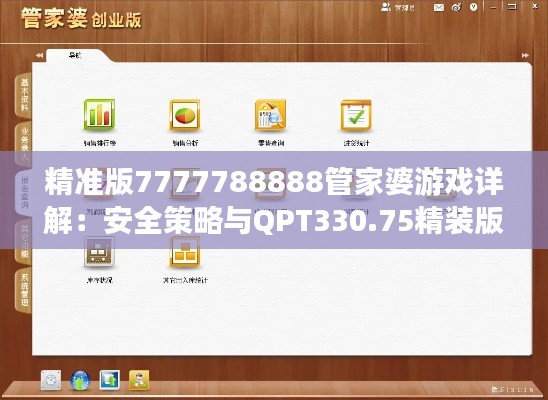The width and height of the screenshot is (548, 400).
Task: Open the inventory status icon
Action: (99, 252)
